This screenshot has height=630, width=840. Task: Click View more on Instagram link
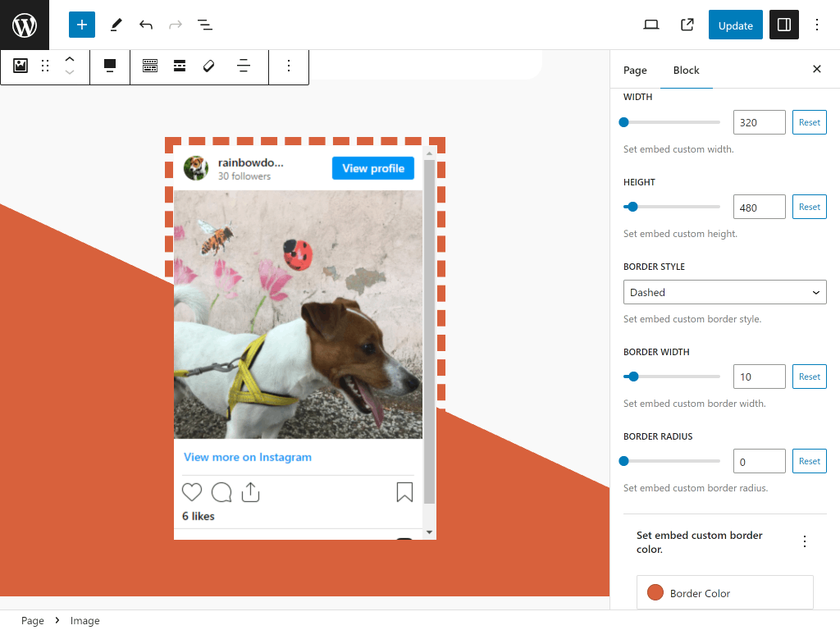248,457
